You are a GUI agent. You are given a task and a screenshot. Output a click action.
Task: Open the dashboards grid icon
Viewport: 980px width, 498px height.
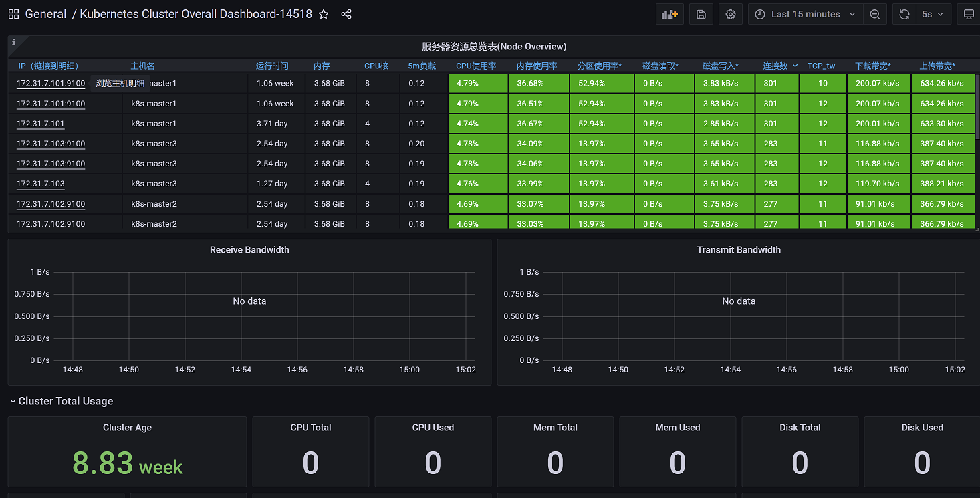[13, 14]
